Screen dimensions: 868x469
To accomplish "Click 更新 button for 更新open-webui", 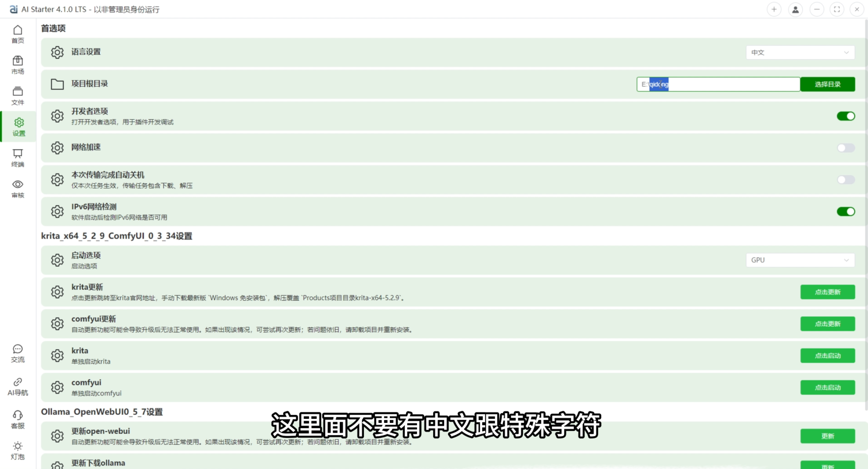I will coord(828,436).
